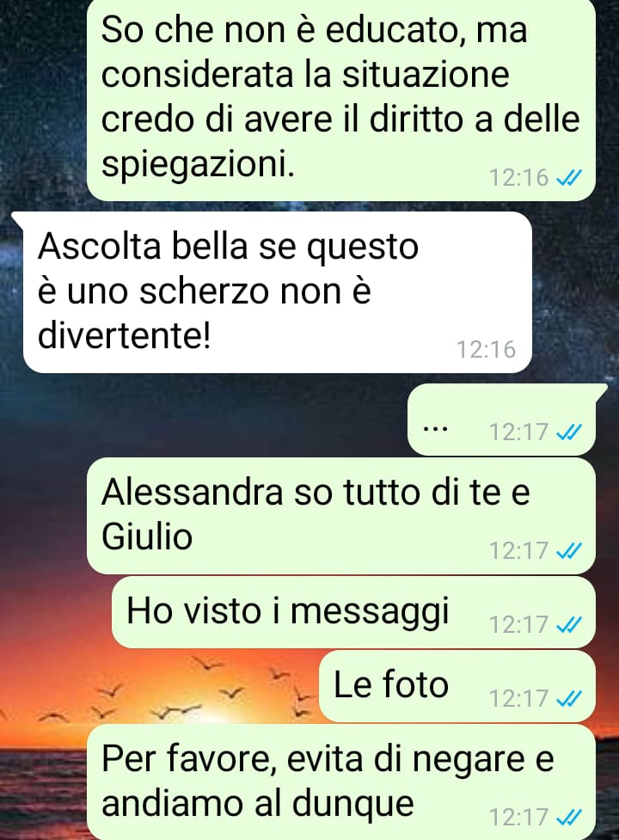Tap the blue read ticks on the 'spiegazioni' message
The image size is (619, 840).
(569, 177)
